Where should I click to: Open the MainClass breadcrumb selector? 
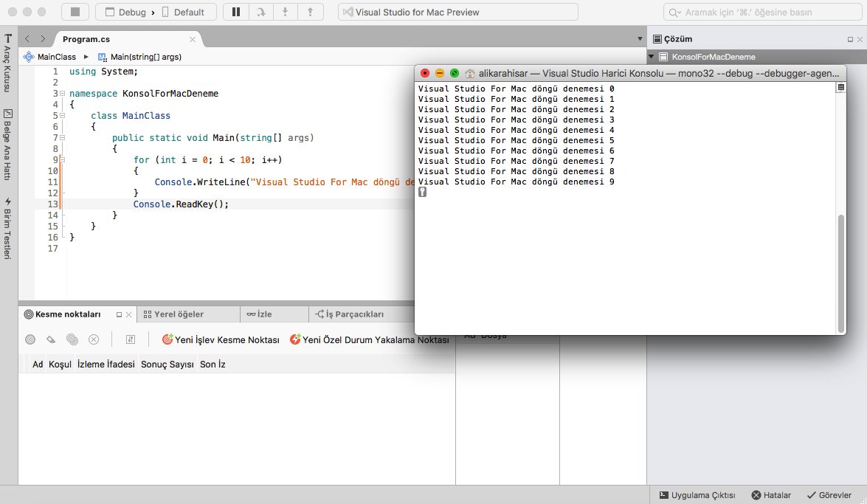pos(49,57)
